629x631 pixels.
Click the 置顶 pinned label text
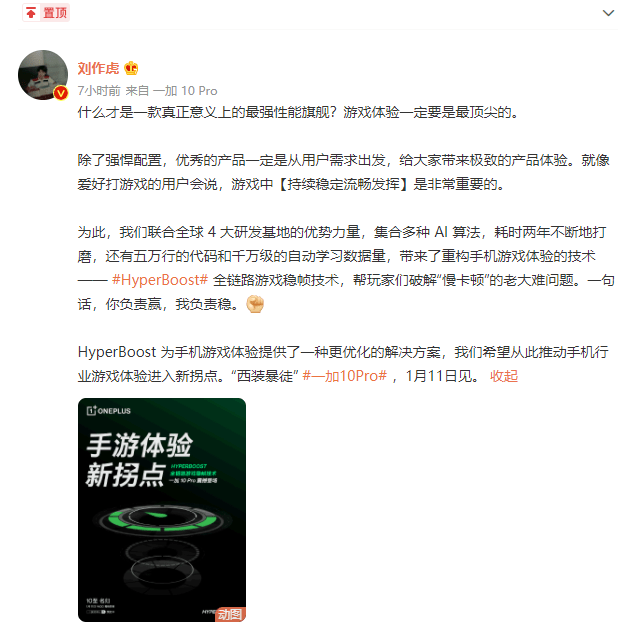point(55,13)
